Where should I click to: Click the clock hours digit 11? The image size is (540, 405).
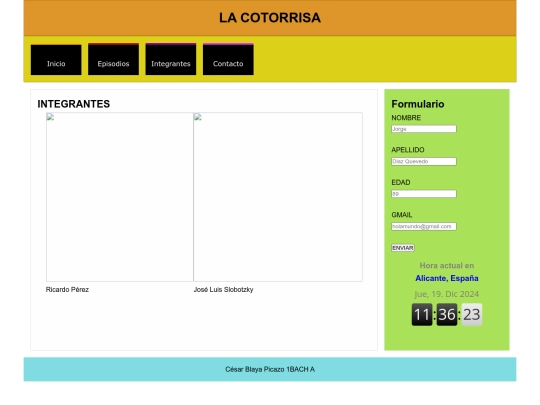[422, 314]
